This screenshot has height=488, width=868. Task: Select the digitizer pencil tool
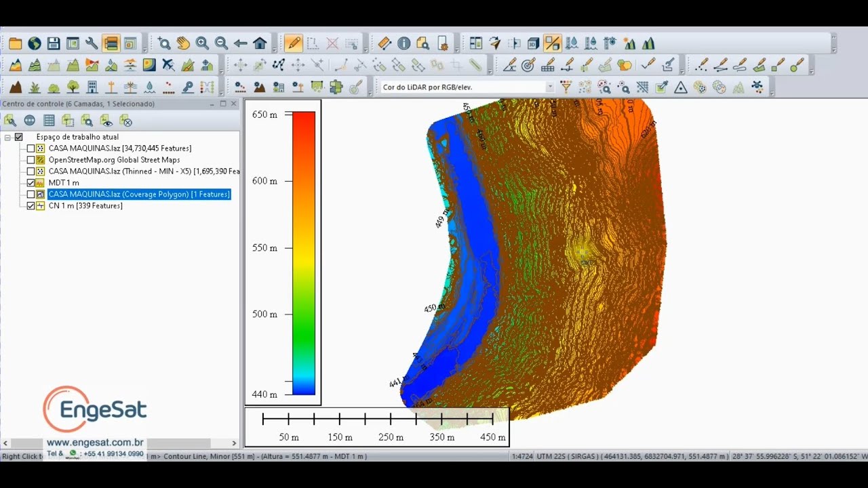(x=293, y=43)
